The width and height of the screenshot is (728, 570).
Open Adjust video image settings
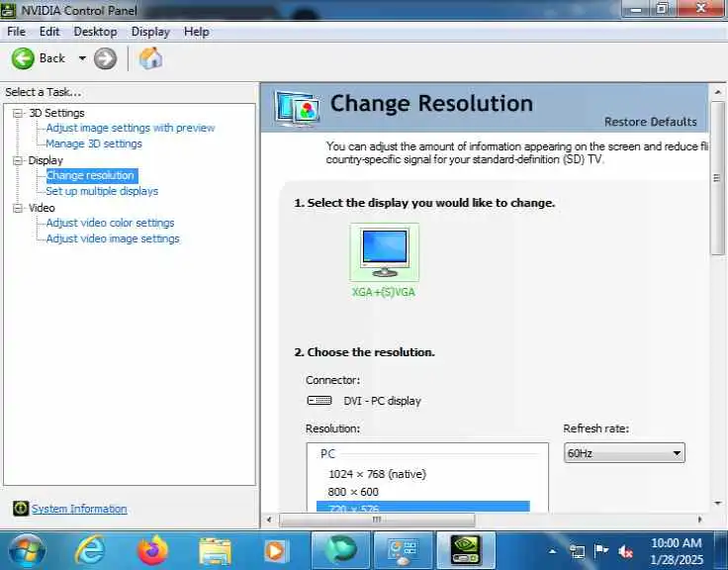113,238
